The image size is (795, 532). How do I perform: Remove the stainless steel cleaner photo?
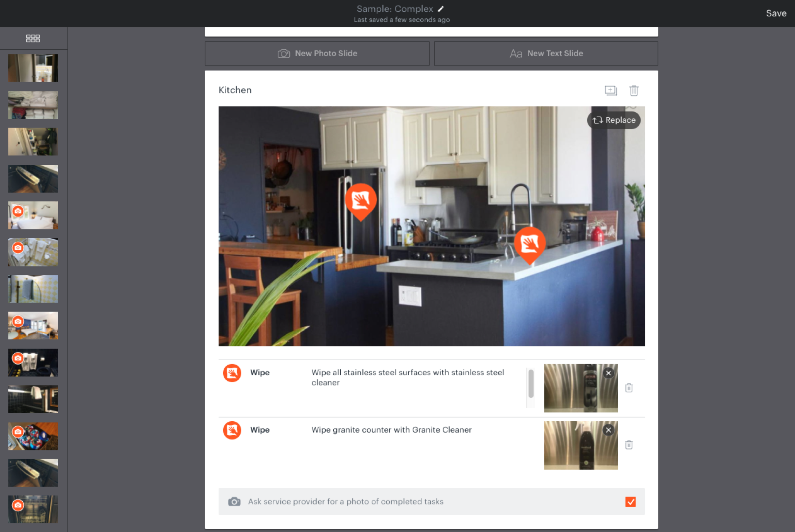[608, 373]
